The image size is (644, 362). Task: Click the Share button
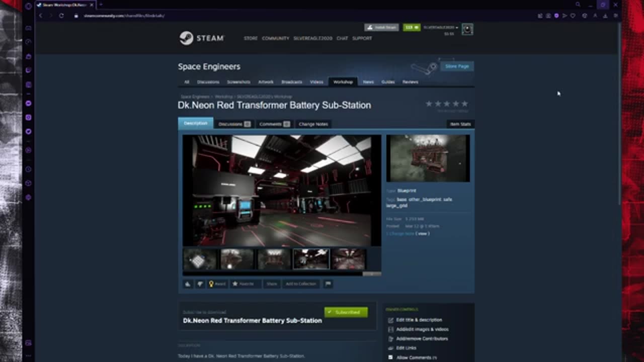[x=272, y=284]
